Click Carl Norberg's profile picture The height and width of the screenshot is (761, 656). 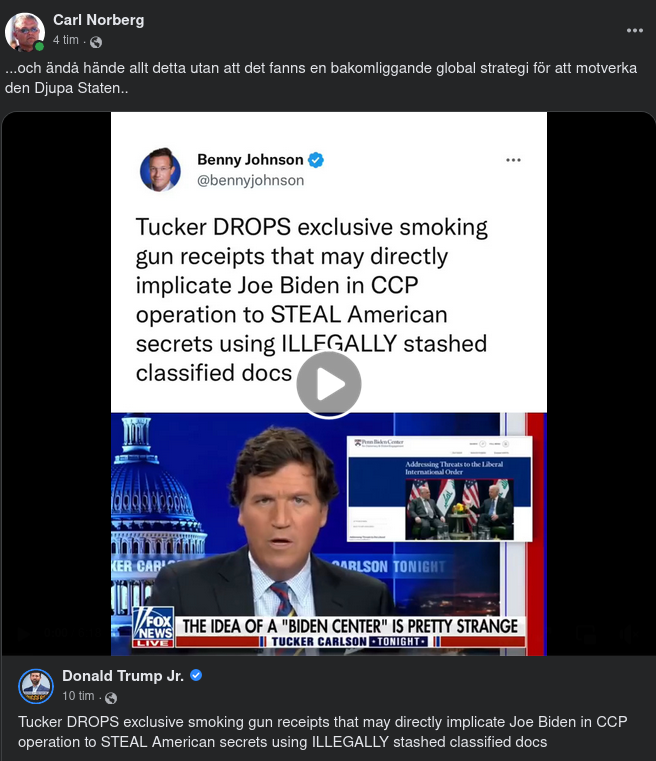click(x=24, y=32)
